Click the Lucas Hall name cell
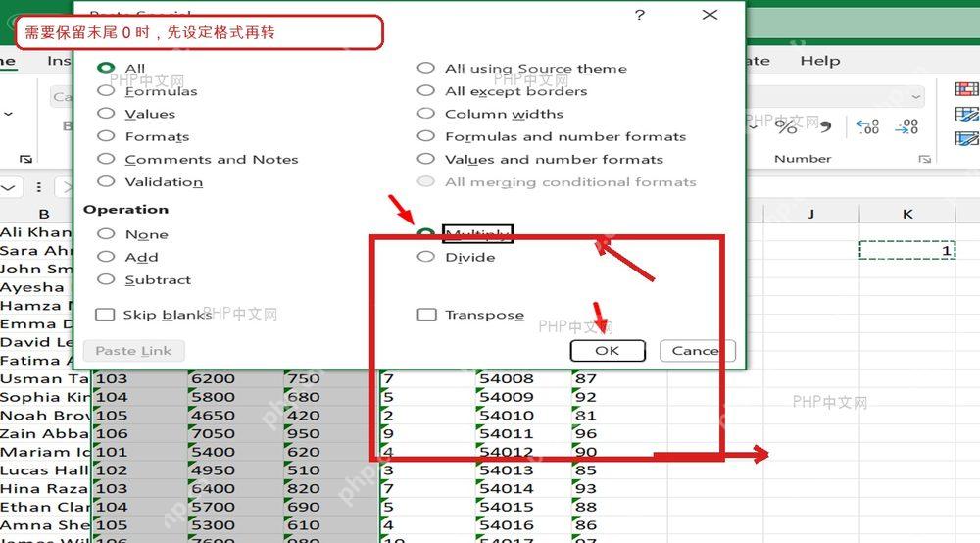The width and height of the screenshot is (980, 543). point(45,469)
